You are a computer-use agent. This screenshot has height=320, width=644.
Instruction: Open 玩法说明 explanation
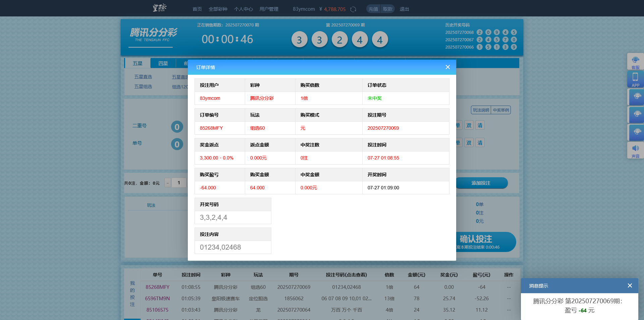481,110
